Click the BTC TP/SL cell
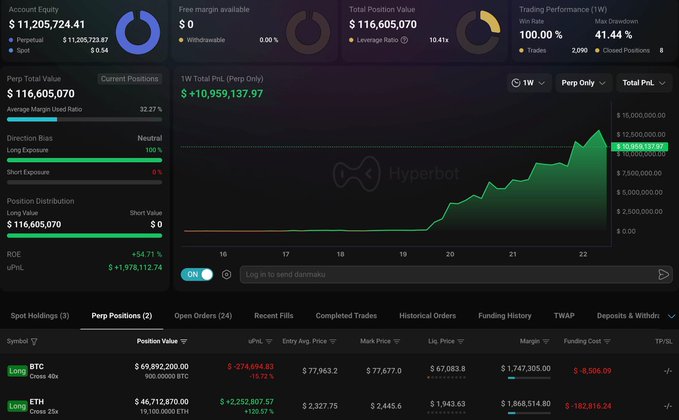This screenshot has width=679, height=420. tap(667, 371)
